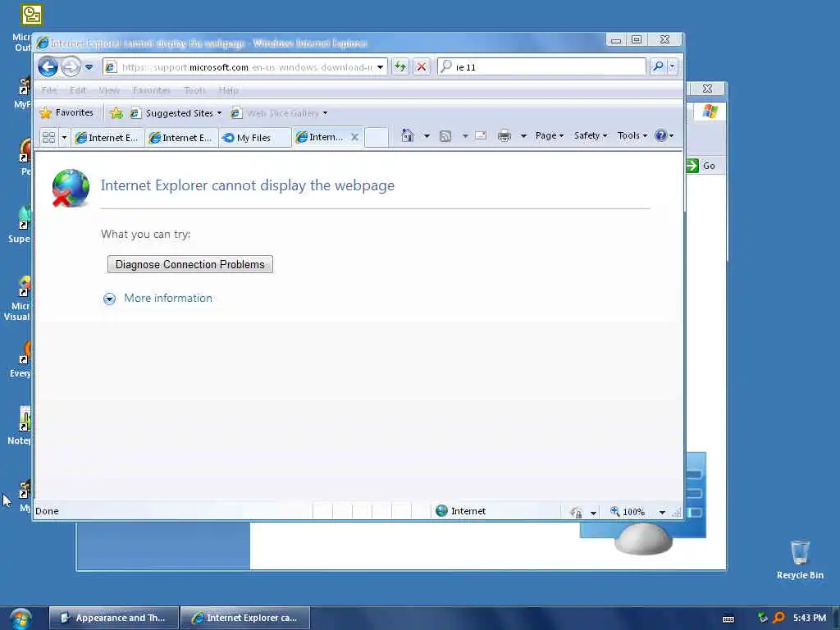Click the tray keyboard icon
This screenshot has width=840, height=630.
pos(728,619)
